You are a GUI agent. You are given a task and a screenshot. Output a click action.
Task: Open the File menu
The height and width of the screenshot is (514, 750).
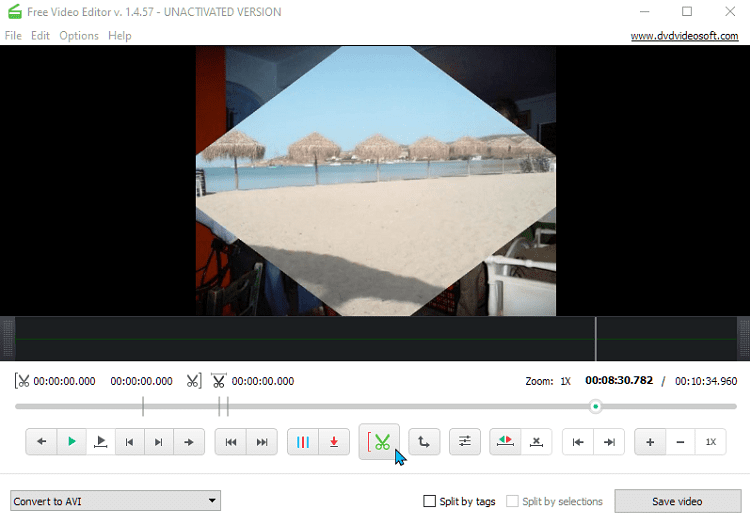click(13, 36)
